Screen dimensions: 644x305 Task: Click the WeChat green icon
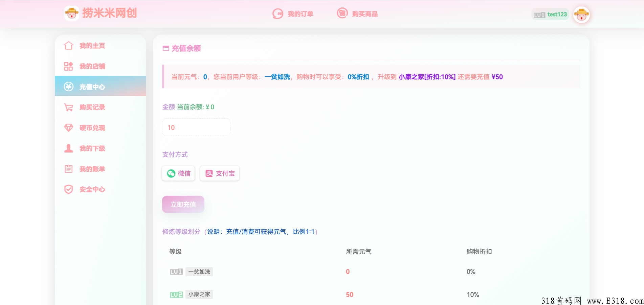click(171, 173)
